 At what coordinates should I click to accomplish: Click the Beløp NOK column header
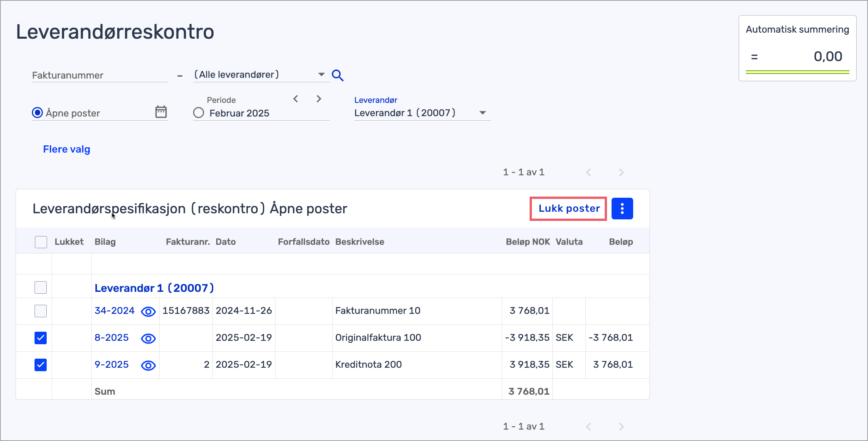click(528, 242)
